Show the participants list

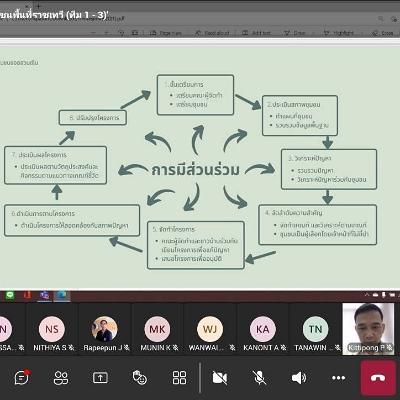pos(61,378)
